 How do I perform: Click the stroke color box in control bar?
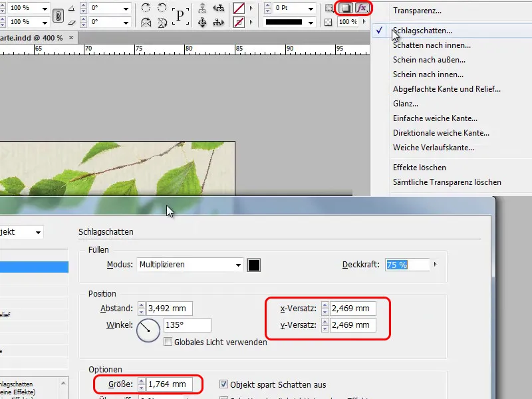(x=239, y=23)
